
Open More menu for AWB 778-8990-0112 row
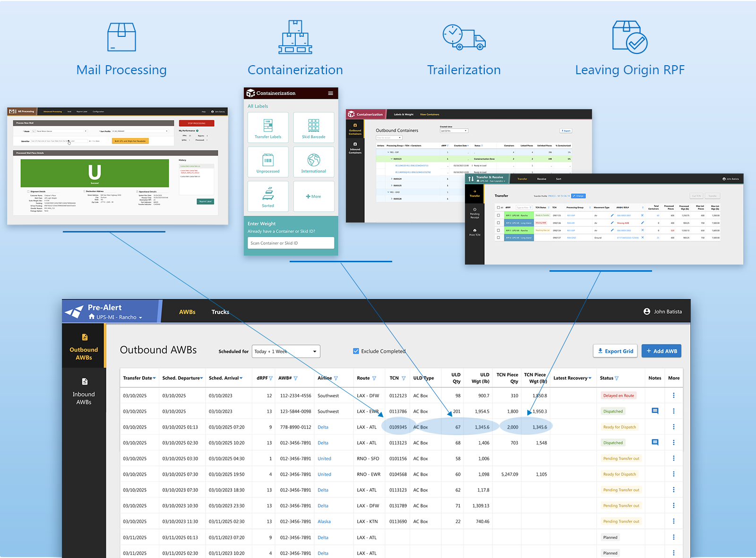tap(674, 427)
